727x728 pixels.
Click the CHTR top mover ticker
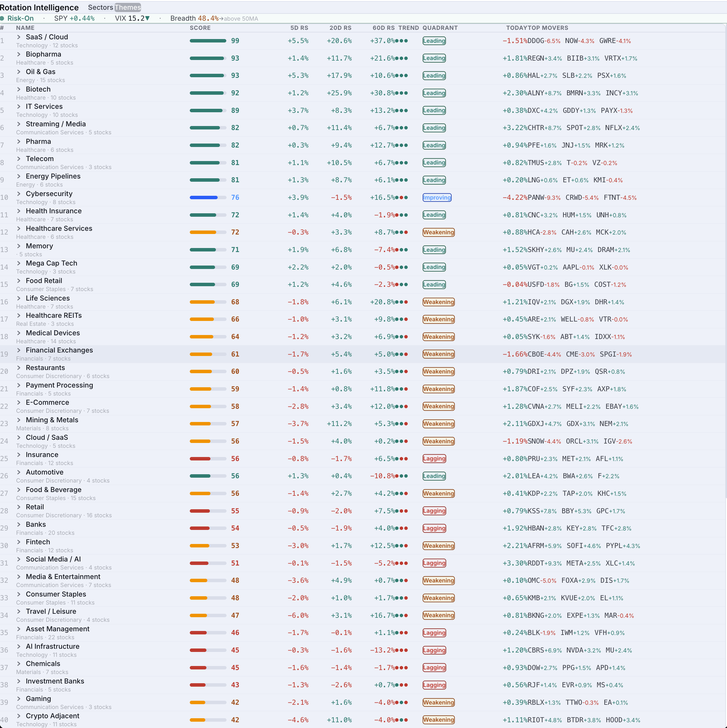[536, 128]
